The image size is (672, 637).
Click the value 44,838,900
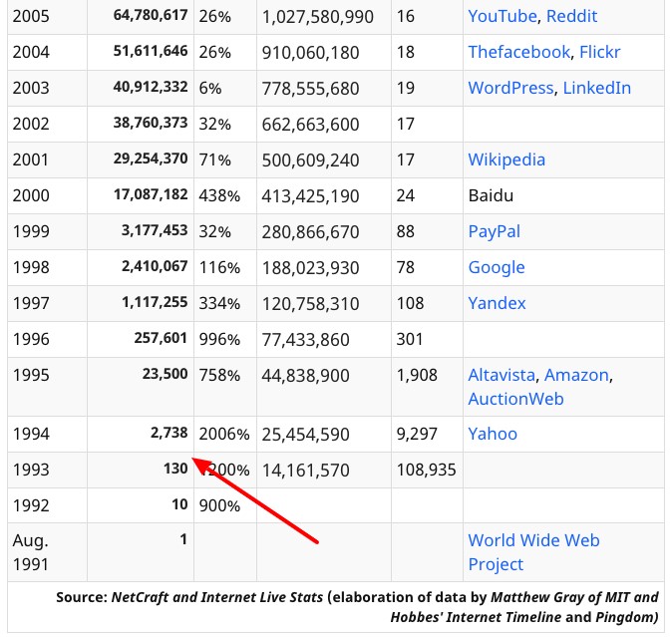[305, 376]
